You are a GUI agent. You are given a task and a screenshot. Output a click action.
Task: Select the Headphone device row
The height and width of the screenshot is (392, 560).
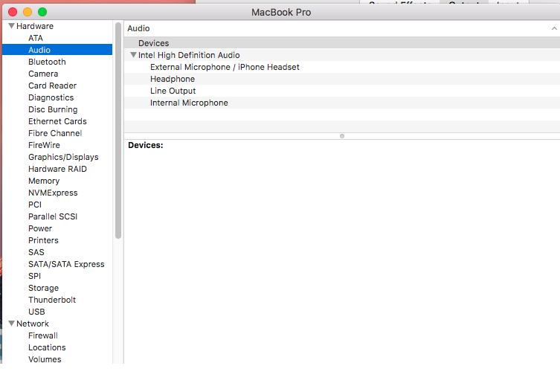tap(173, 79)
